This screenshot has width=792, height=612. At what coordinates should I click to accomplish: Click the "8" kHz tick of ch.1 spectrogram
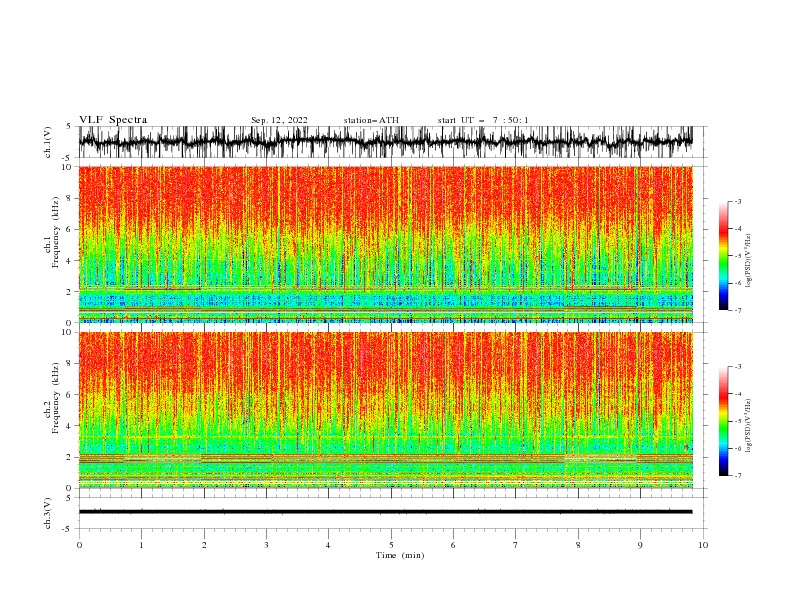pyautogui.click(x=70, y=198)
